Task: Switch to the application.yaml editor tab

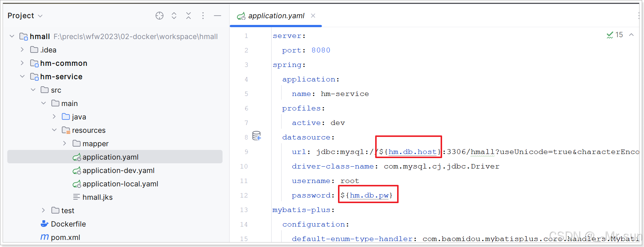Action: point(276,16)
